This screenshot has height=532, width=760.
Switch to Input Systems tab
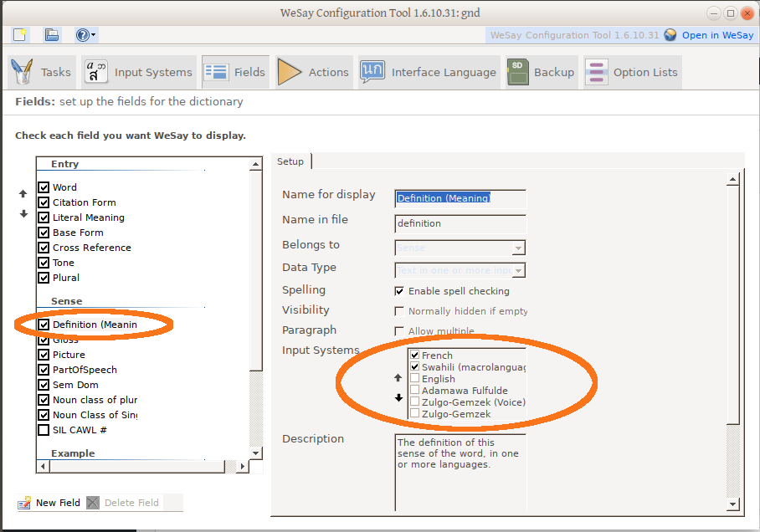[139, 72]
